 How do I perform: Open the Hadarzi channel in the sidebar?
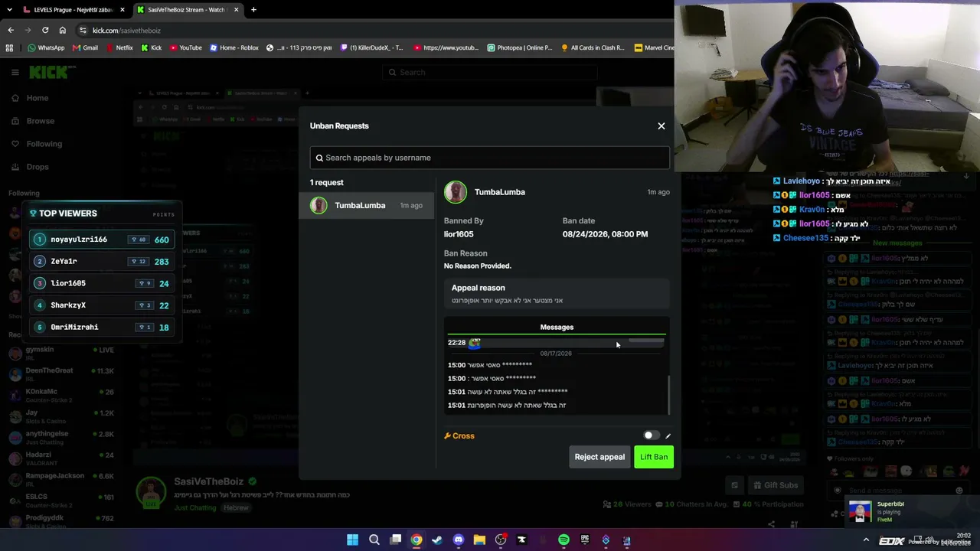point(61,458)
